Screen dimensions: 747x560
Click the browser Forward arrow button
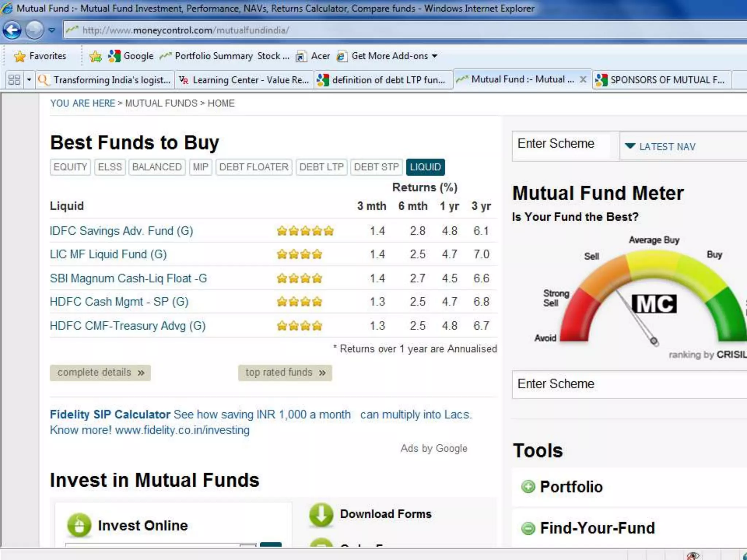pos(34,30)
